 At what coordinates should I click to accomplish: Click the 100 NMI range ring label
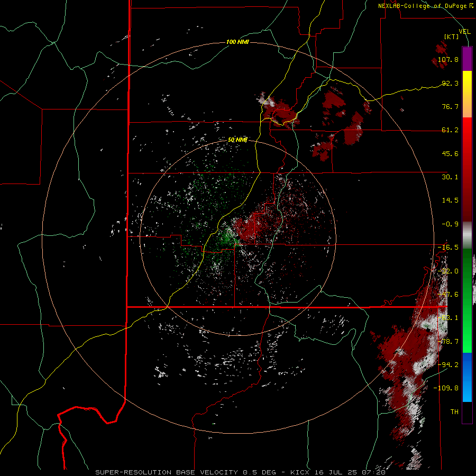coord(237,42)
